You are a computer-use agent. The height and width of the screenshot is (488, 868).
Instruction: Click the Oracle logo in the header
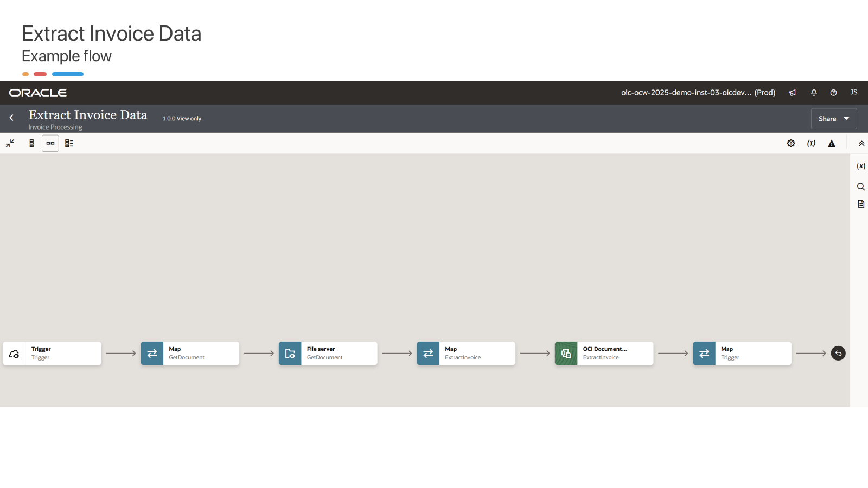37,92
